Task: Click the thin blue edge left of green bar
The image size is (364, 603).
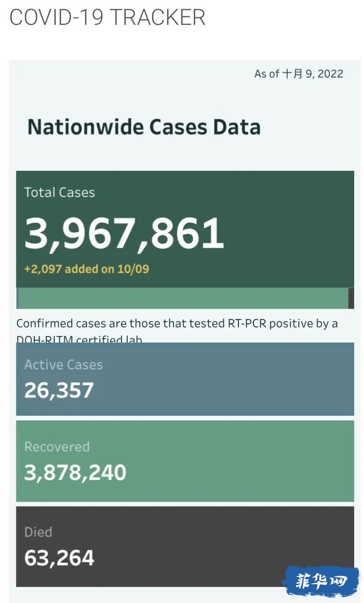Action: point(17,298)
